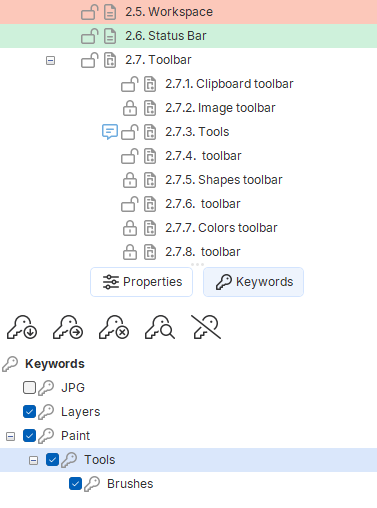Click the key icon with right arrow
The image size is (377, 508).
pos(68,327)
